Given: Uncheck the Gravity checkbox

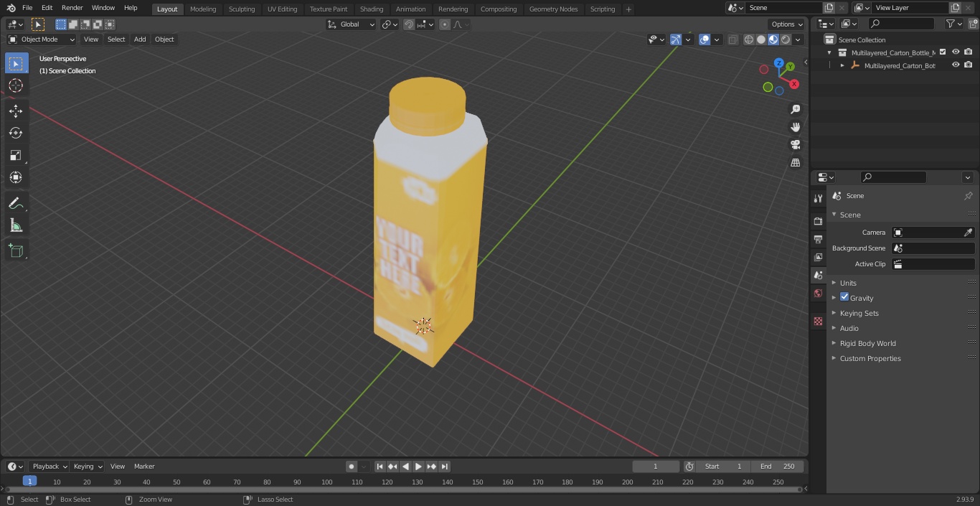Looking at the screenshot, I should [844, 297].
